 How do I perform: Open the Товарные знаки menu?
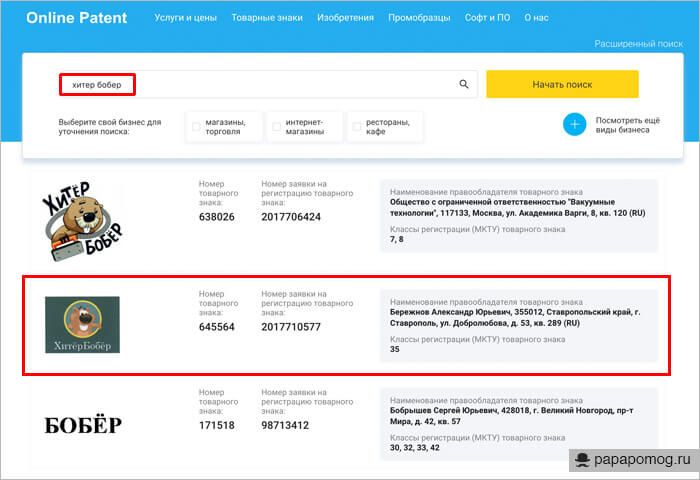click(267, 18)
